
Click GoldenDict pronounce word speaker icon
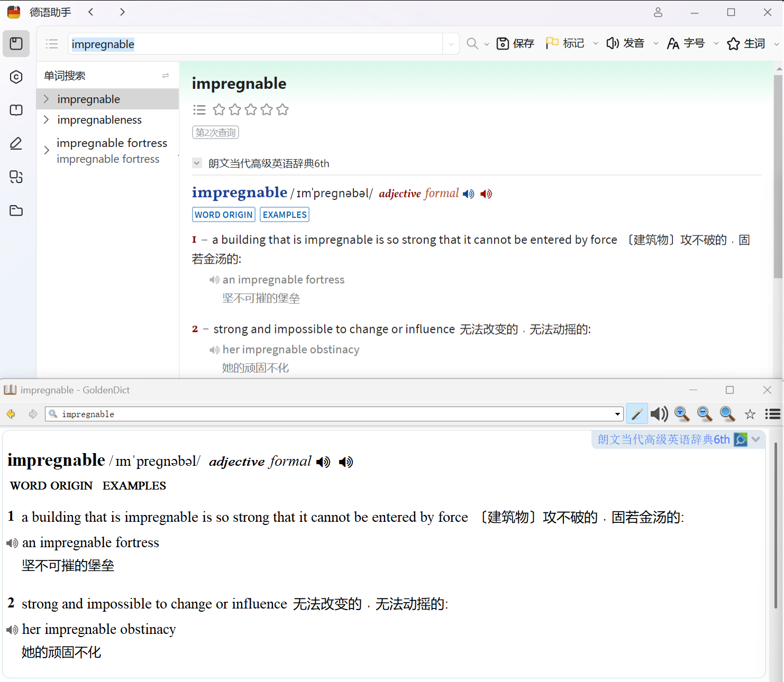click(x=659, y=414)
